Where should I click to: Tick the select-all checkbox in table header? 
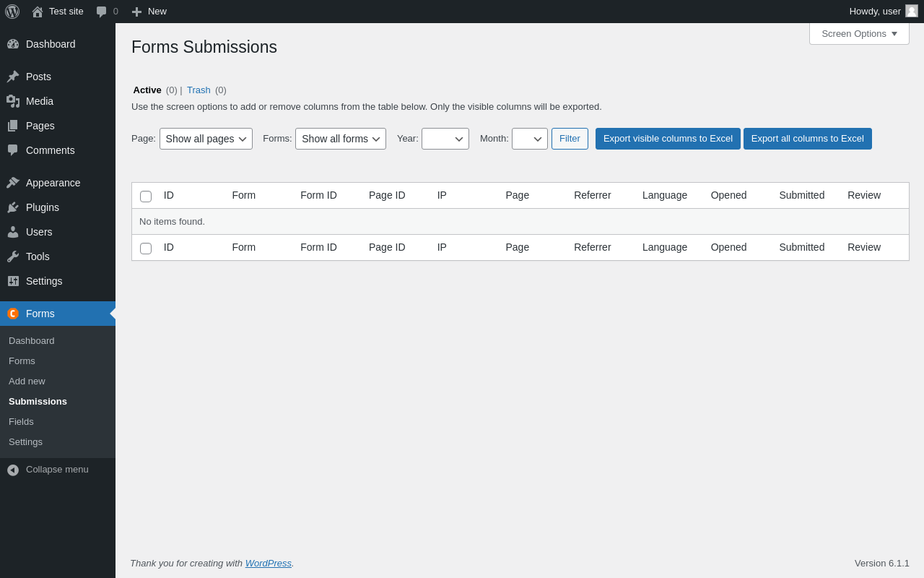pyautogui.click(x=146, y=197)
